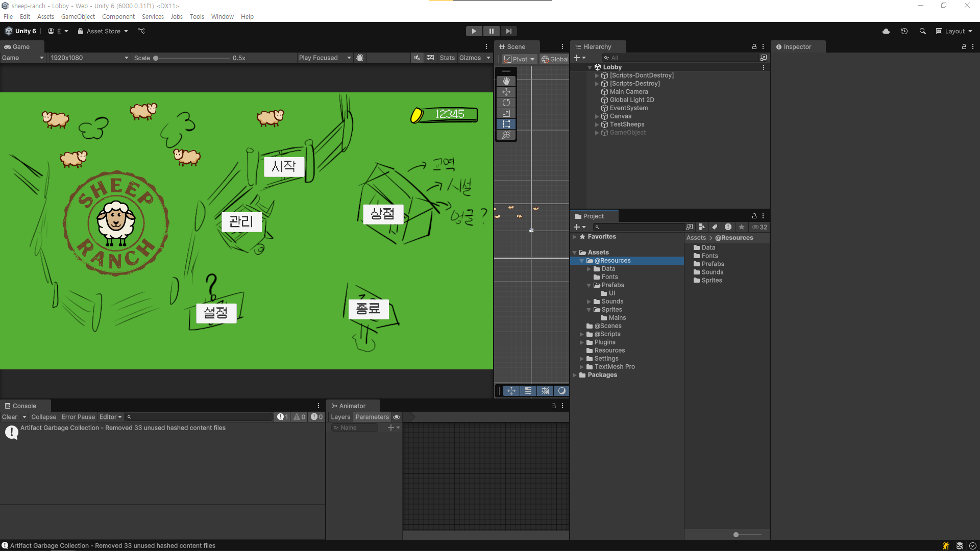Select the Rotate tool in Scene
Screen dimensions: 980x551
tap(506, 103)
